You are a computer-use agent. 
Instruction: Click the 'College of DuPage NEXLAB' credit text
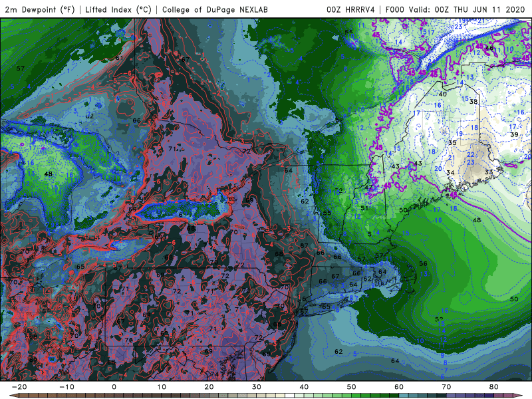pos(215,9)
